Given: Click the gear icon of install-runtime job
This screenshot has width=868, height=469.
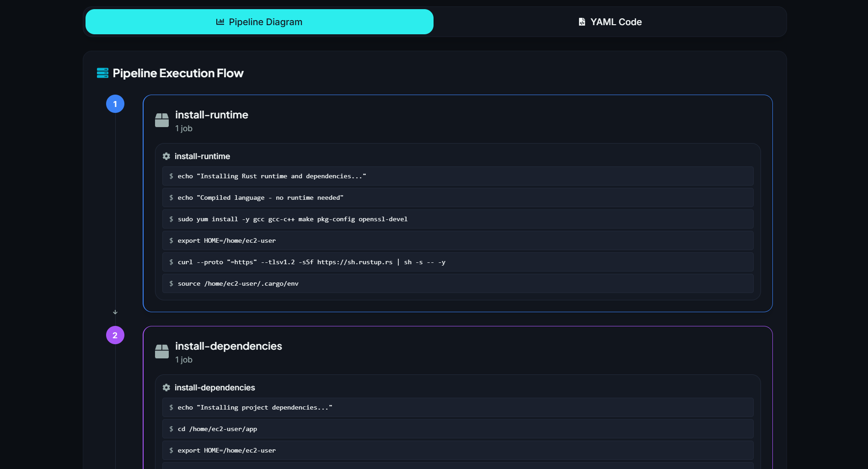Looking at the screenshot, I should pos(166,156).
